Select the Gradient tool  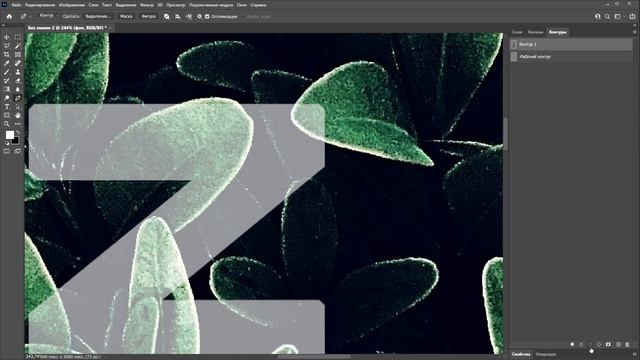click(x=7, y=89)
